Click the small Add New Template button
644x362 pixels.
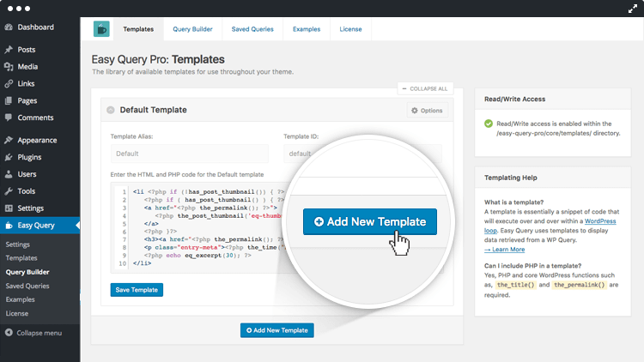pyautogui.click(x=277, y=330)
